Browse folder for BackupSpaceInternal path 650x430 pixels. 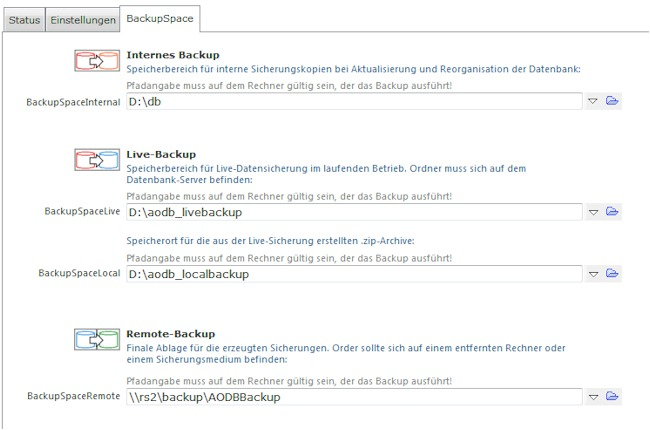612,101
